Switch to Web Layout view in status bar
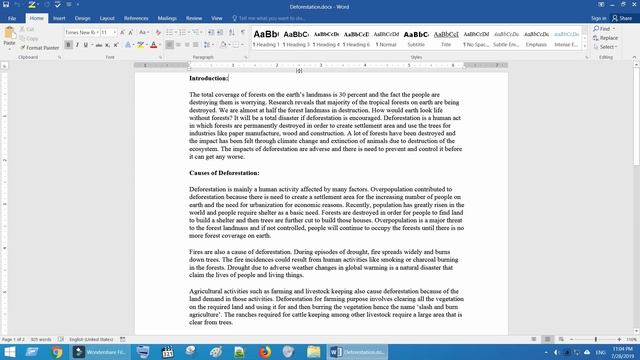640x360 pixels. pyautogui.click(x=561, y=339)
